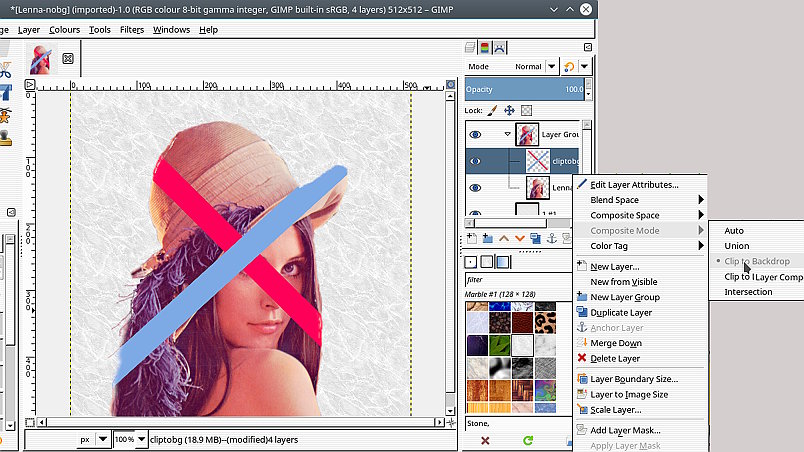Choose Duplicate Layer from the context menu
The height and width of the screenshot is (452, 804).
(621, 313)
